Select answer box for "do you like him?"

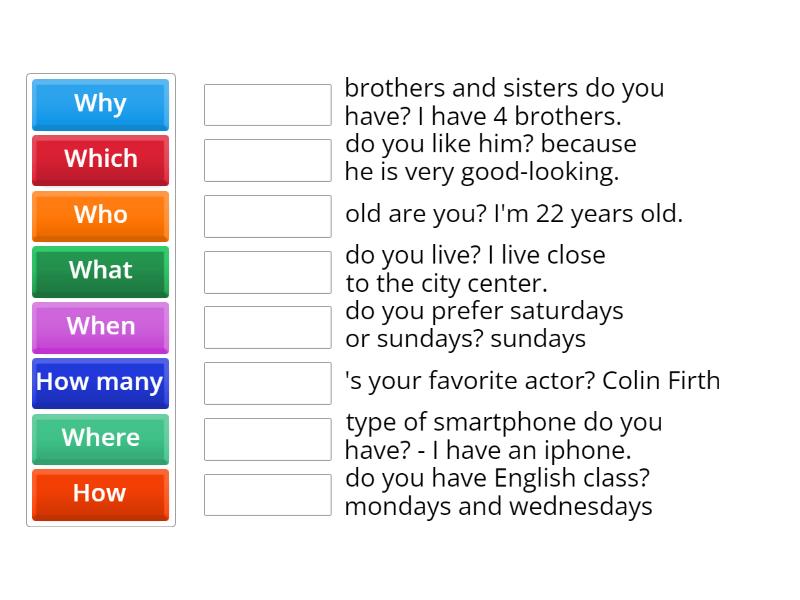pos(267,160)
